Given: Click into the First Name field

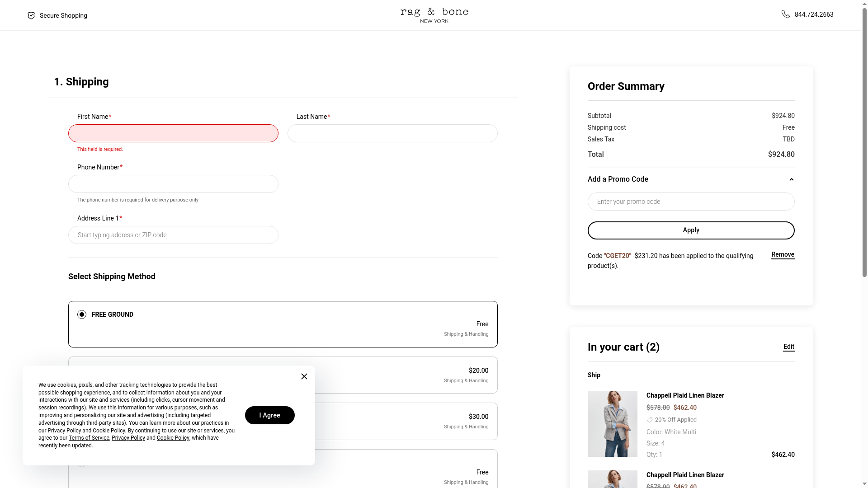Looking at the screenshot, I should point(173,133).
